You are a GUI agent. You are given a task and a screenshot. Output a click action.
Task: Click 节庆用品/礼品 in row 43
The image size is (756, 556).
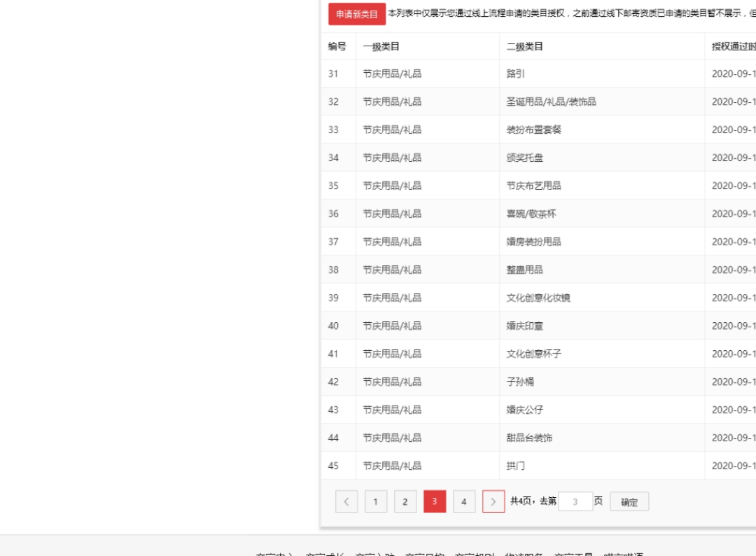pos(392,410)
